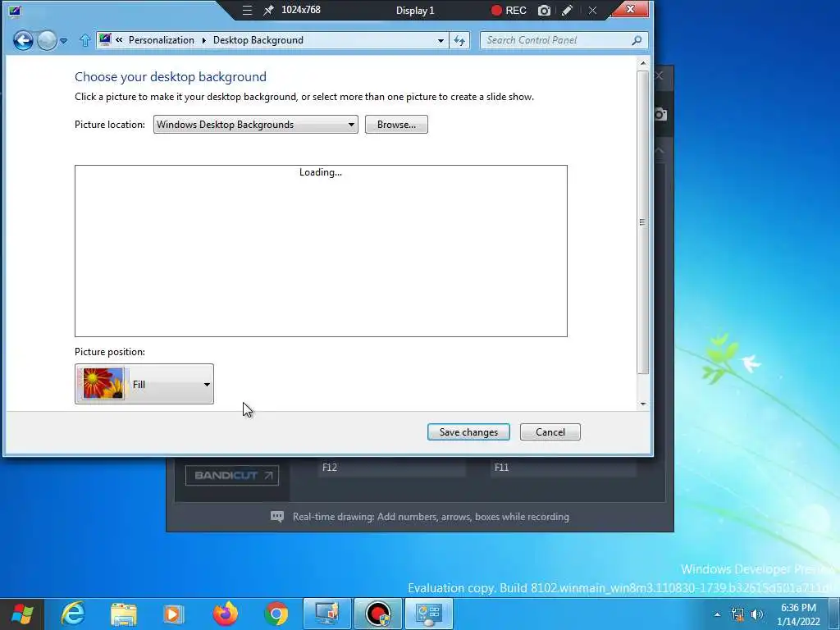
Task: Click the speech bubble tip icon in Bandicam
Action: click(x=277, y=517)
